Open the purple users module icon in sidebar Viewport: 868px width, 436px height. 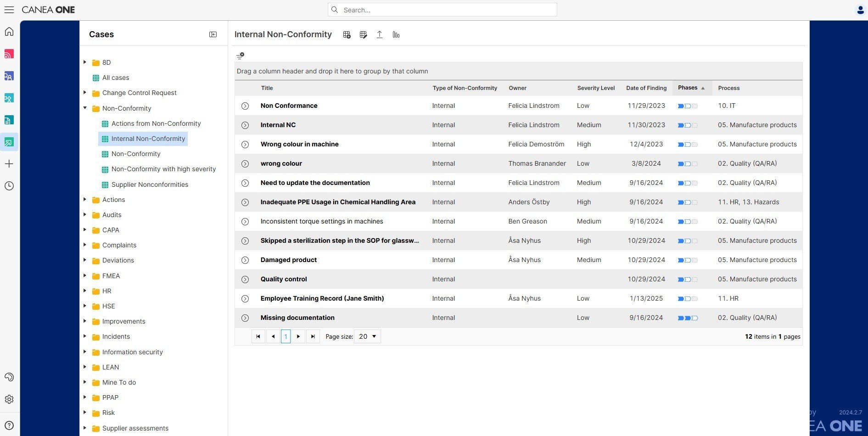(x=9, y=76)
